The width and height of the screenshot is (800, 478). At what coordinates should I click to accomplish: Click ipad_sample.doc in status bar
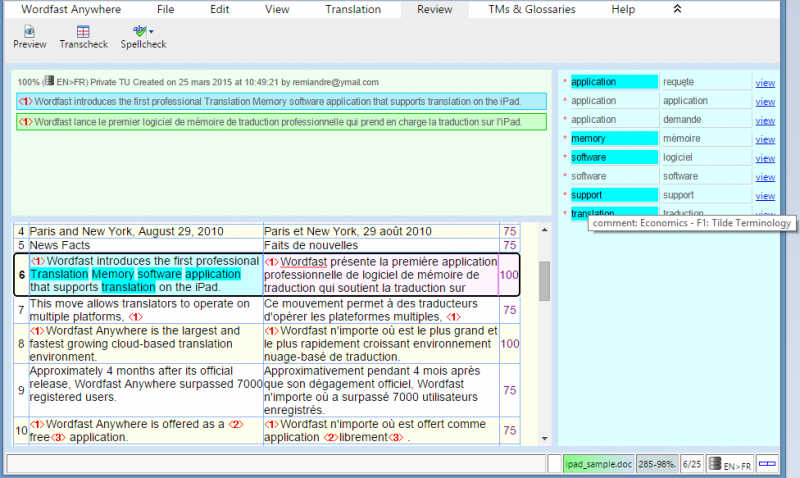(x=598, y=464)
